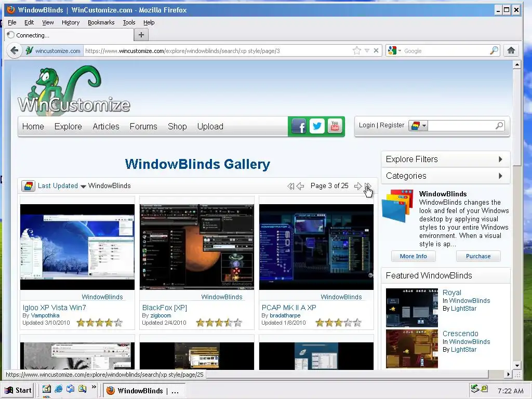Click the Purchase button
The image size is (532, 399).
tap(478, 256)
